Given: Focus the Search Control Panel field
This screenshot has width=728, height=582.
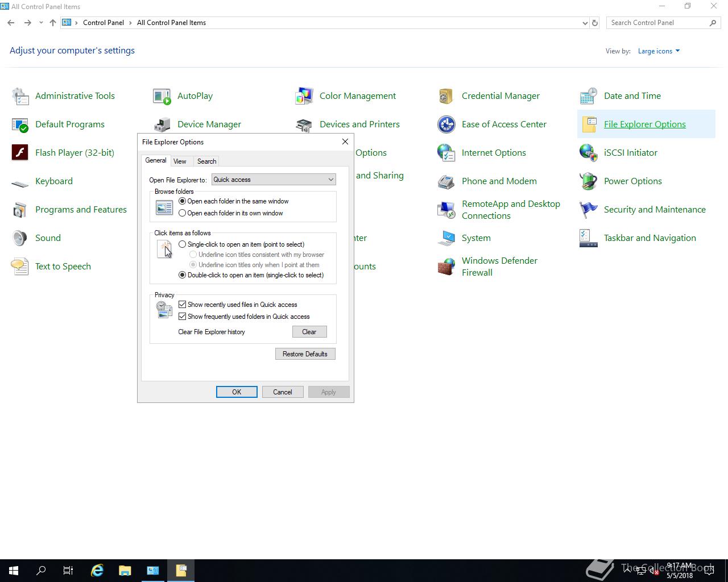Looking at the screenshot, I should 657,23.
